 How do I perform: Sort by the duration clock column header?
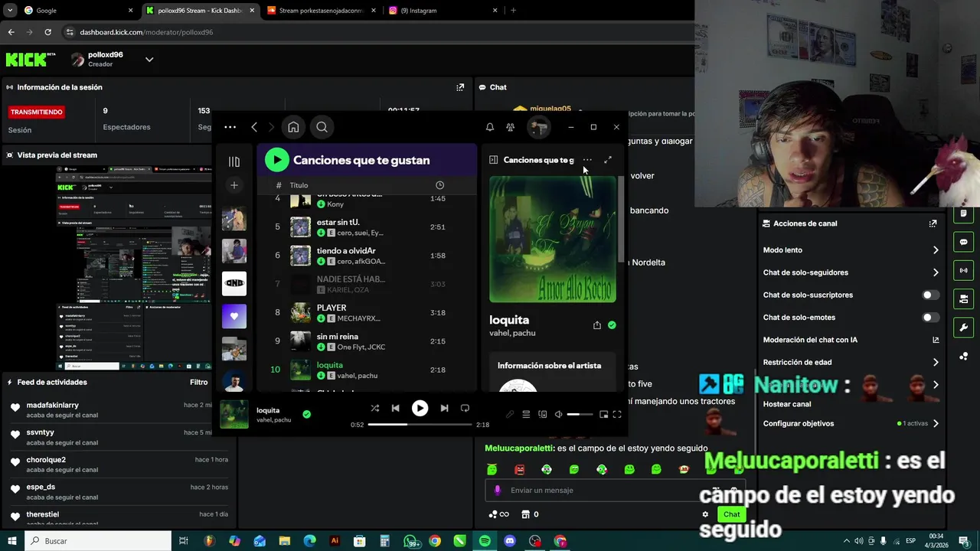(x=439, y=185)
